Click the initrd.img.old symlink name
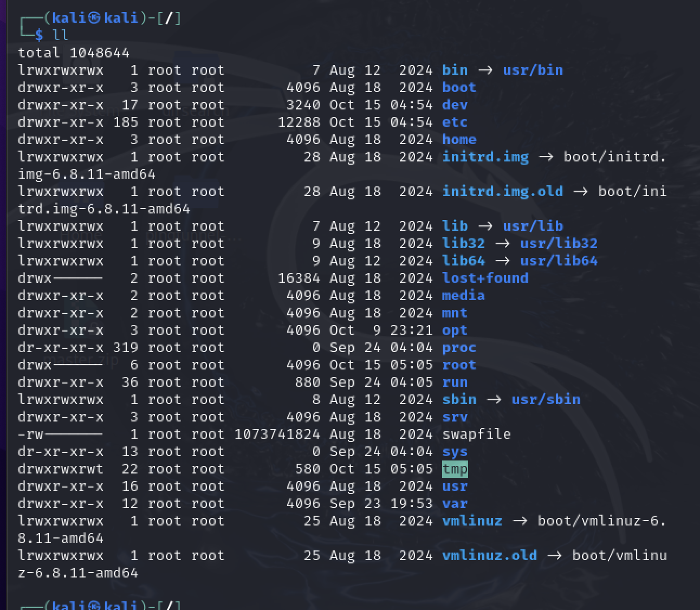This screenshot has width=700, height=610. click(x=502, y=191)
